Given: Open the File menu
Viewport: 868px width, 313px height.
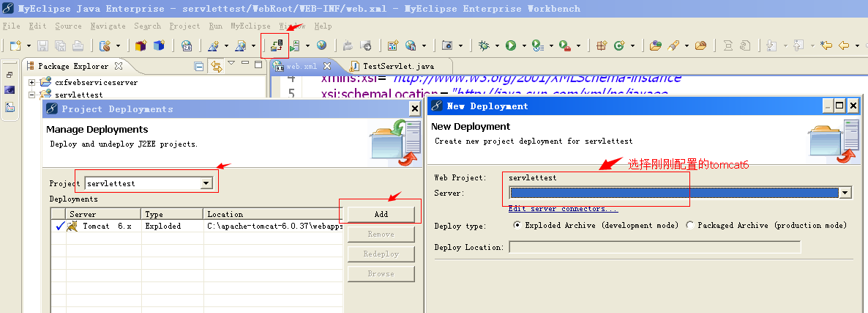Looking at the screenshot, I should click(x=11, y=26).
